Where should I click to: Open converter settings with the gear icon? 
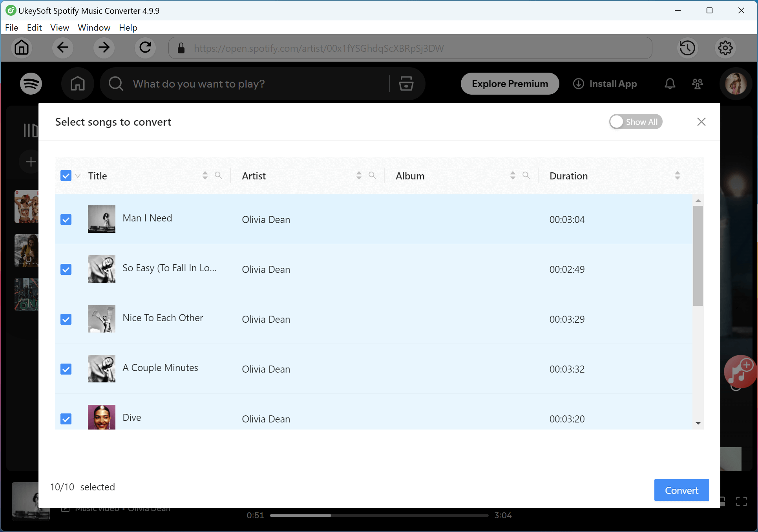(x=725, y=48)
